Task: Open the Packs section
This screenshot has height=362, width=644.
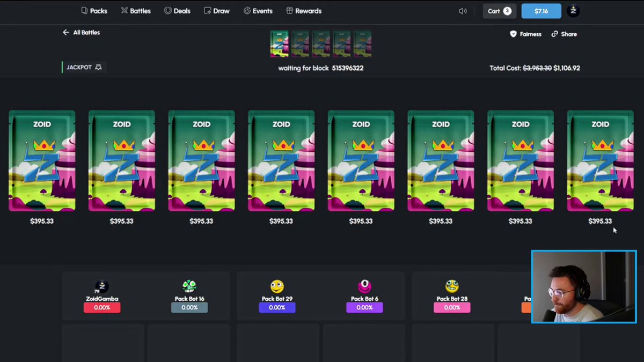Action: coord(94,11)
